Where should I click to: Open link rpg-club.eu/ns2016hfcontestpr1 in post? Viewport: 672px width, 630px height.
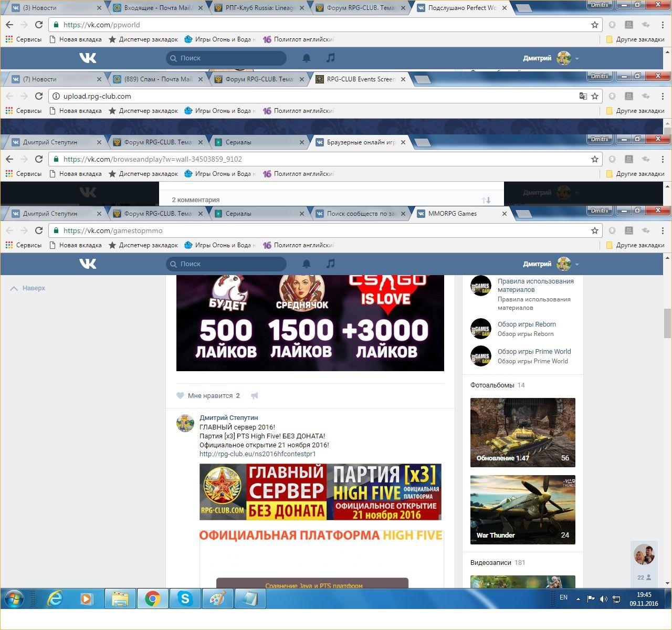(x=258, y=454)
